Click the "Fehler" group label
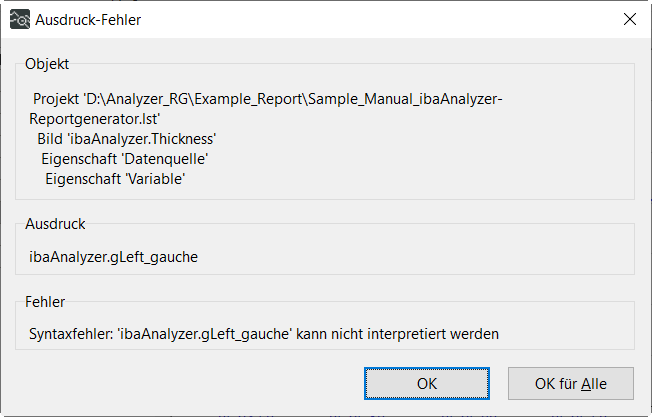 [45, 300]
